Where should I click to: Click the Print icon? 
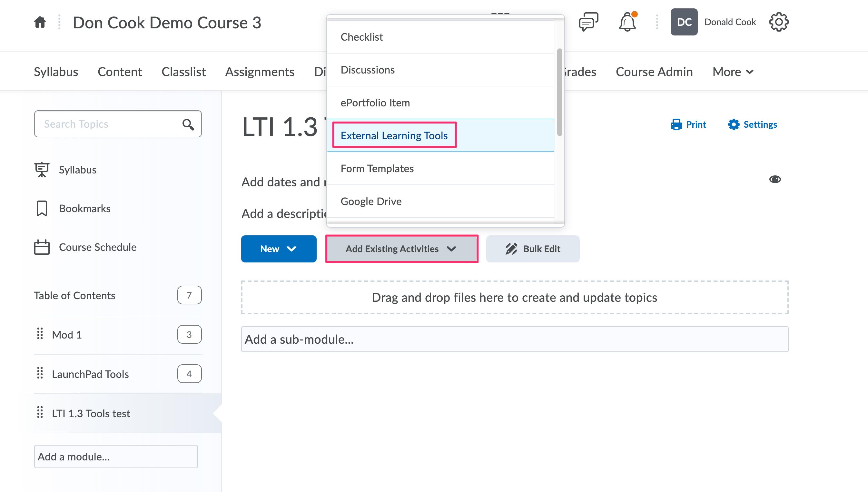click(x=677, y=124)
